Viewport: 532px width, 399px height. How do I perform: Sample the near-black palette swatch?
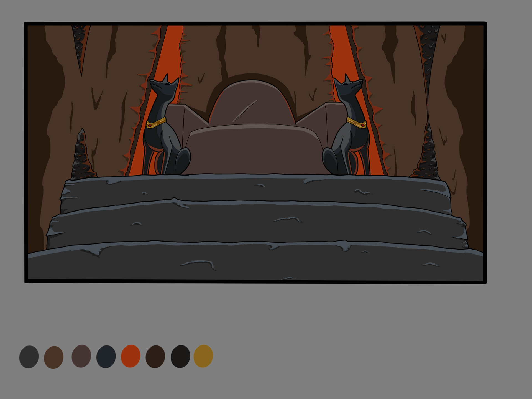point(180,356)
